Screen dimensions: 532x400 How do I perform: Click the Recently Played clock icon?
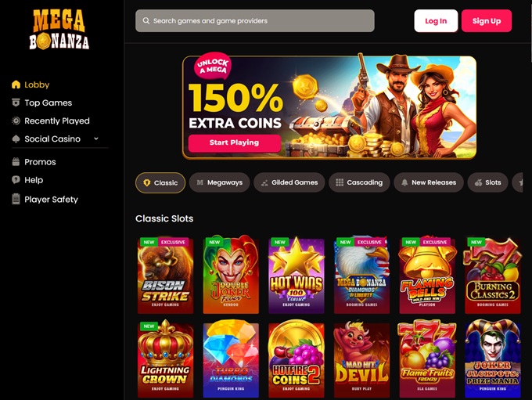pyautogui.click(x=16, y=121)
